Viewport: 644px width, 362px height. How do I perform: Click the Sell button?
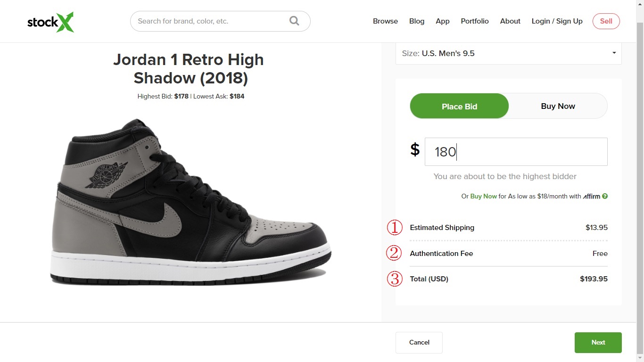click(x=606, y=21)
